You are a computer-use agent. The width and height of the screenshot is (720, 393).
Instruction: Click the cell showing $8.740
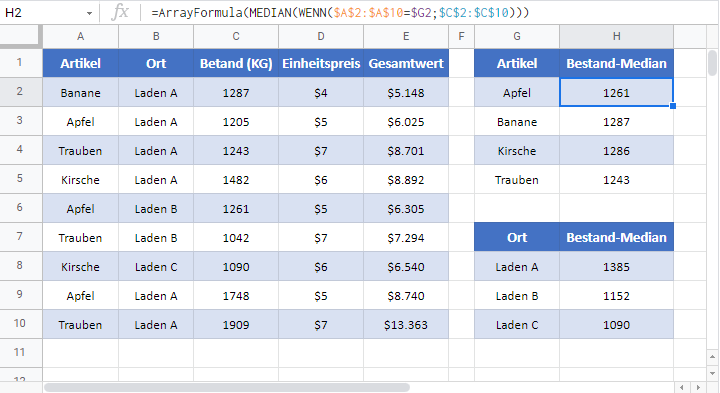click(406, 296)
